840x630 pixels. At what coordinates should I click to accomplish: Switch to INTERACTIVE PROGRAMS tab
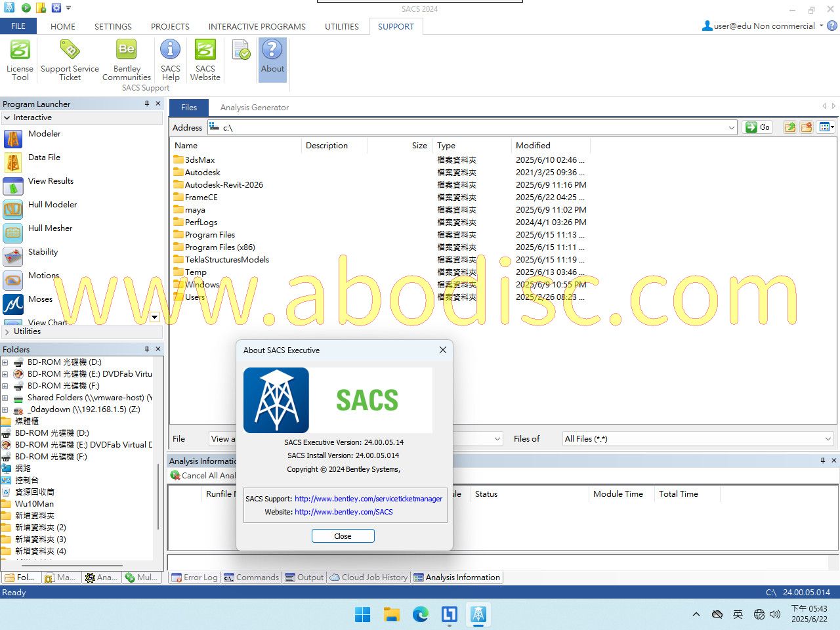point(257,27)
